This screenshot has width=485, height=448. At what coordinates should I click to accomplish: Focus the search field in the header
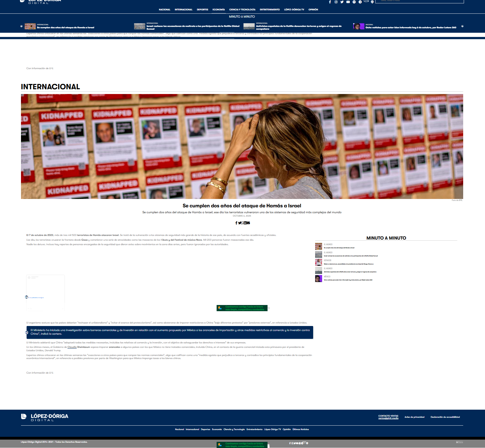[420, 1]
